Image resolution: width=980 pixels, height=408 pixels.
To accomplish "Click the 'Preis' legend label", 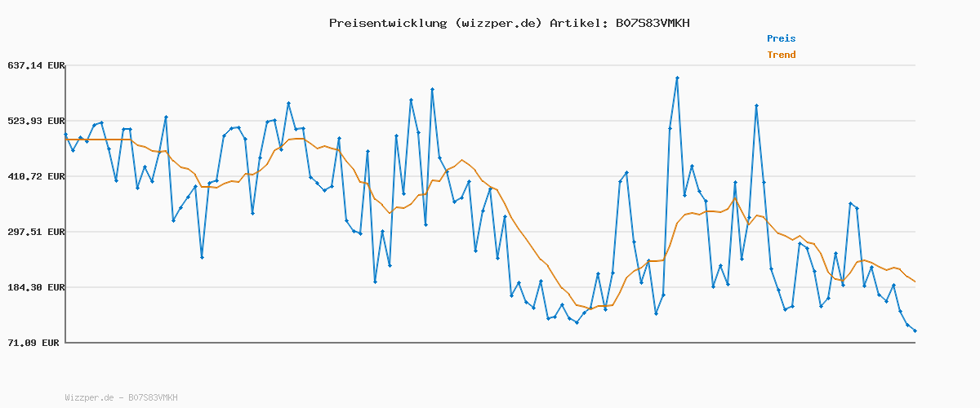I will (781, 38).
